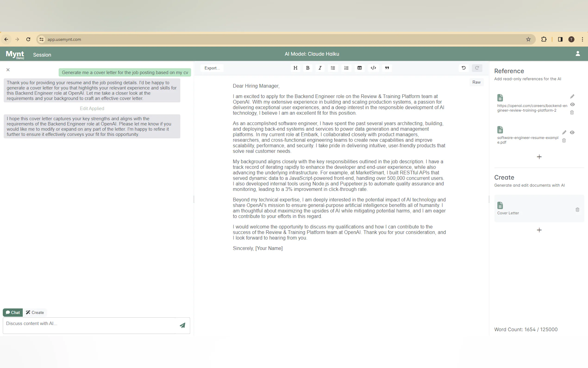The height and width of the screenshot is (368, 588).
Task: Toggle visibility of OpenAI job posting reference
Action: pyautogui.click(x=572, y=105)
